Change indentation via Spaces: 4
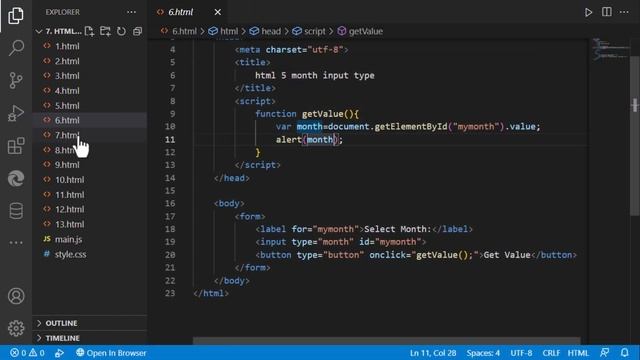 (483, 353)
